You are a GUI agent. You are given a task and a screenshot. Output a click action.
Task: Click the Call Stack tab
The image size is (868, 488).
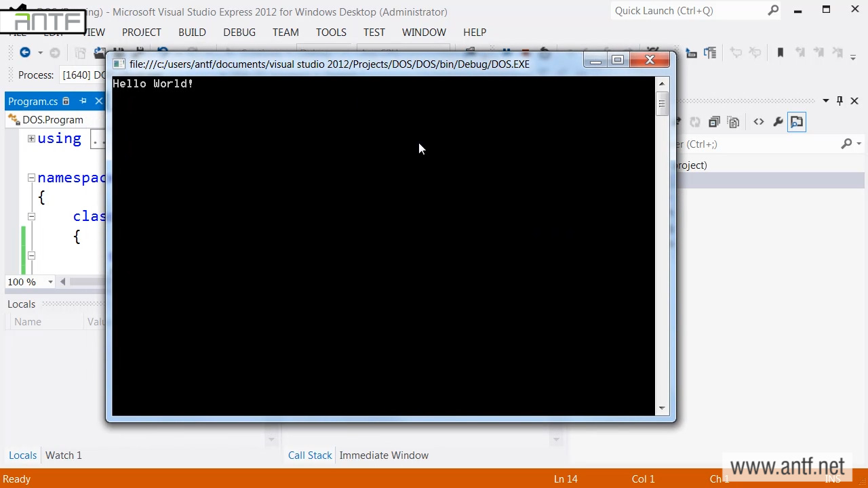click(x=310, y=455)
